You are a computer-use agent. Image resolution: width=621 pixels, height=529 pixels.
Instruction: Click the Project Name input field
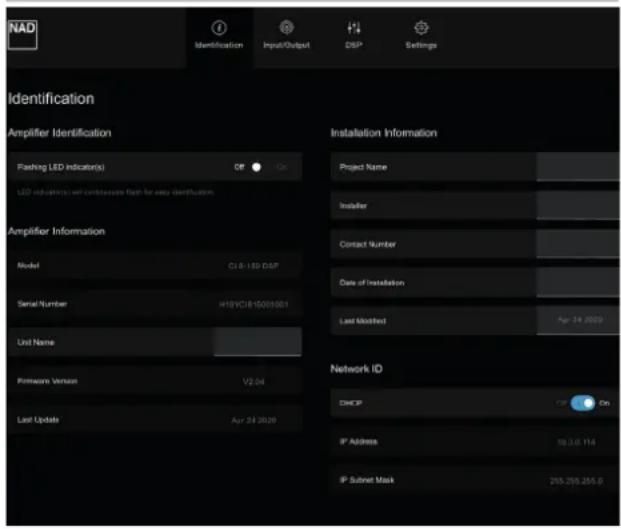coord(578,167)
